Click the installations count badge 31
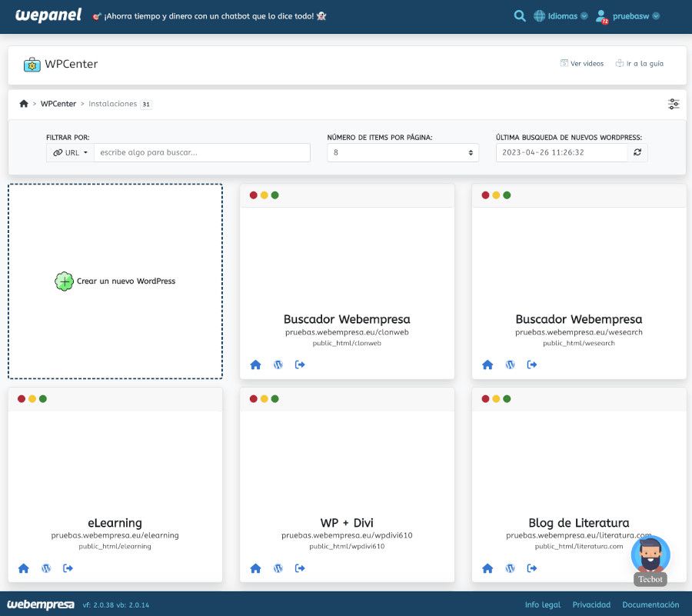 pyautogui.click(x=145, y=105)
